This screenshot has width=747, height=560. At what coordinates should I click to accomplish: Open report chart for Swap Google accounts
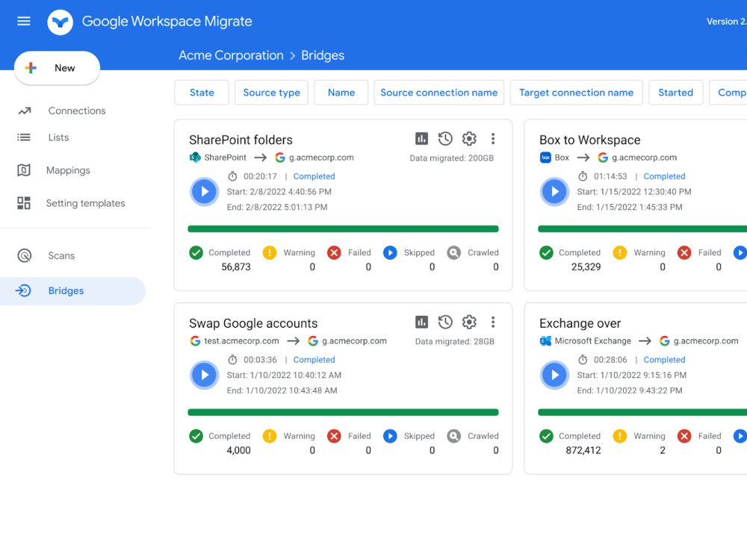[x=421, y=322]
